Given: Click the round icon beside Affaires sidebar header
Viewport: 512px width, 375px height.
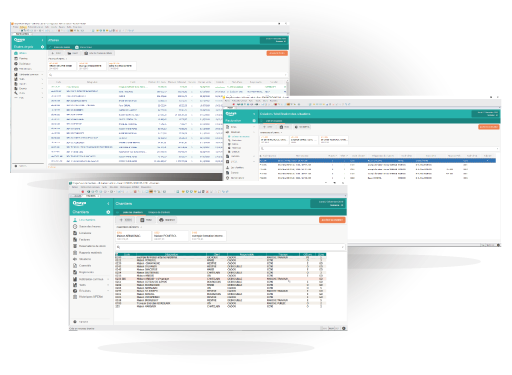Looking at the screenshot, I should pyautogui.click(x=42, y=47).
